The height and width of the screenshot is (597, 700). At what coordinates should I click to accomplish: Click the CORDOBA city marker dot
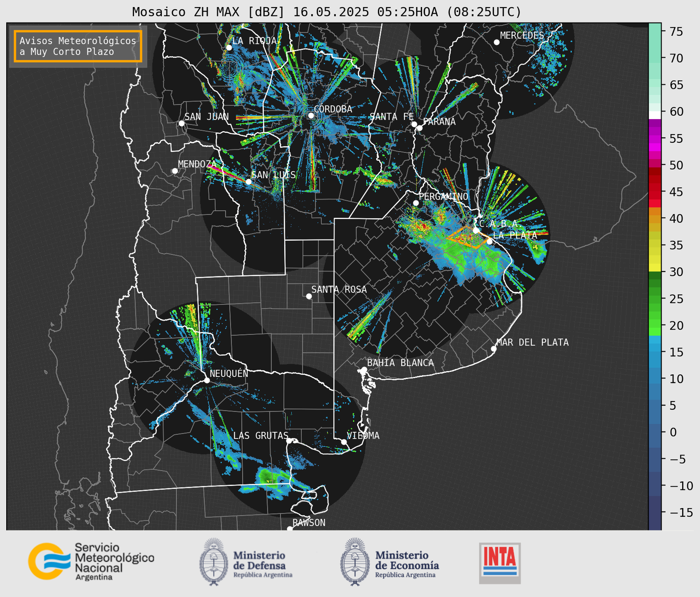311,115
